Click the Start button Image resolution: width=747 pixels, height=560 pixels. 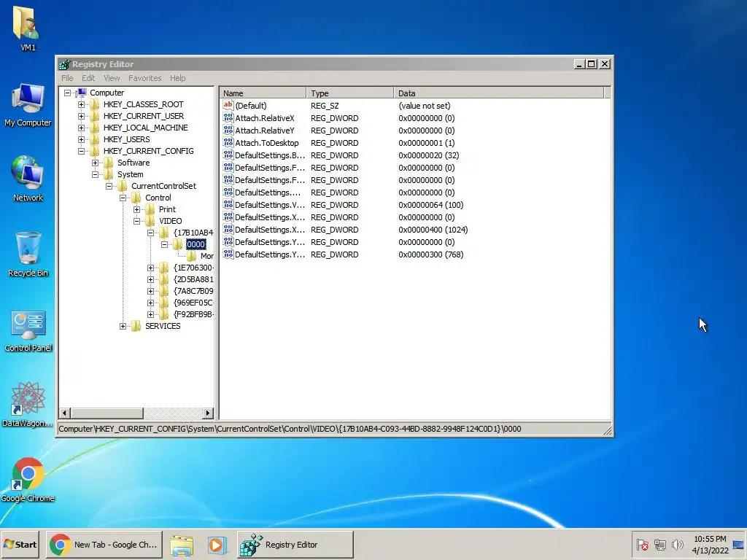[21, 544]
